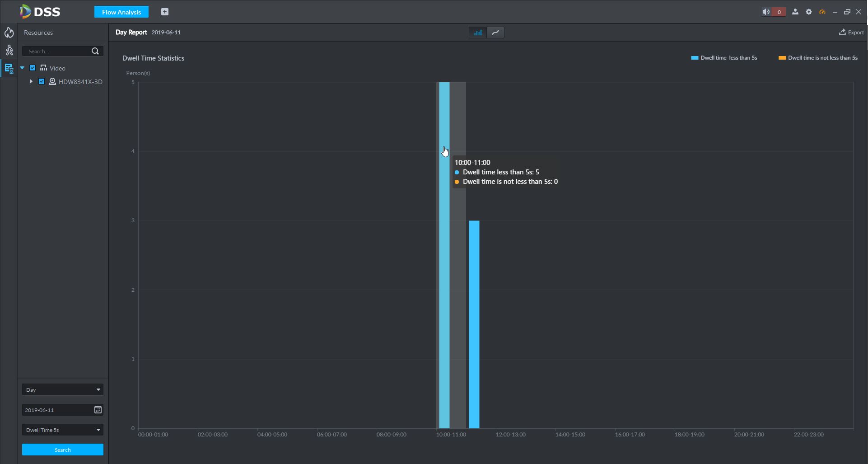Open the settings gear icon

click(x=809, y=12)
